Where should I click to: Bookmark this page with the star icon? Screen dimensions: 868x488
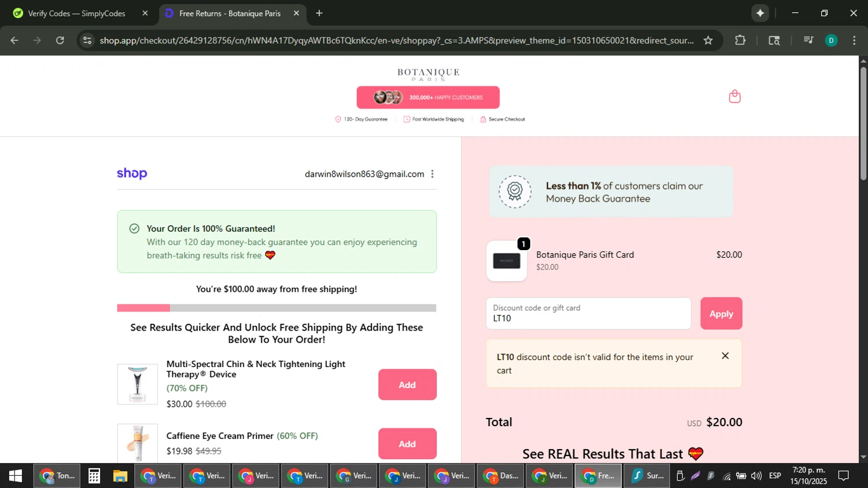(x=708, y=41)
